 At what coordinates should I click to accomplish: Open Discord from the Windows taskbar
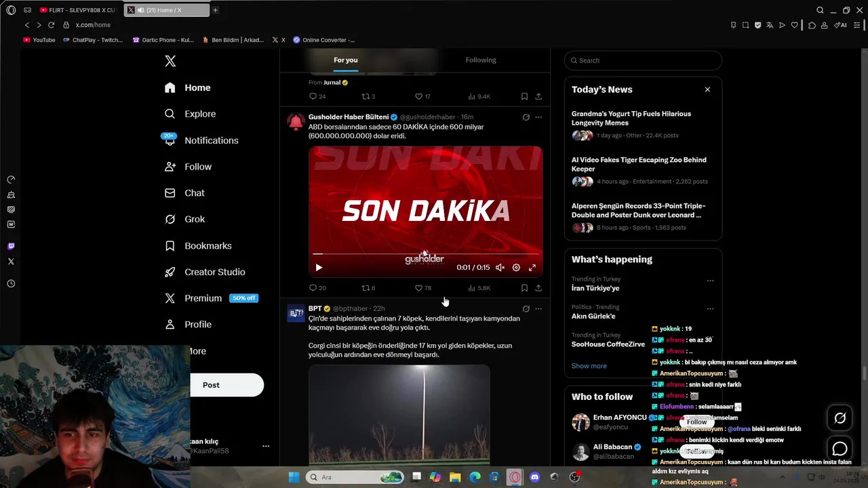point(534,477)
